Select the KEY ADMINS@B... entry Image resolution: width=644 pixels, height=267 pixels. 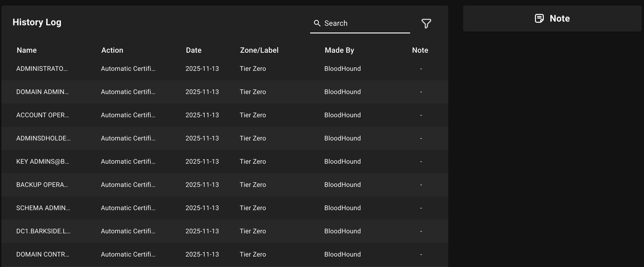[43, 161]
